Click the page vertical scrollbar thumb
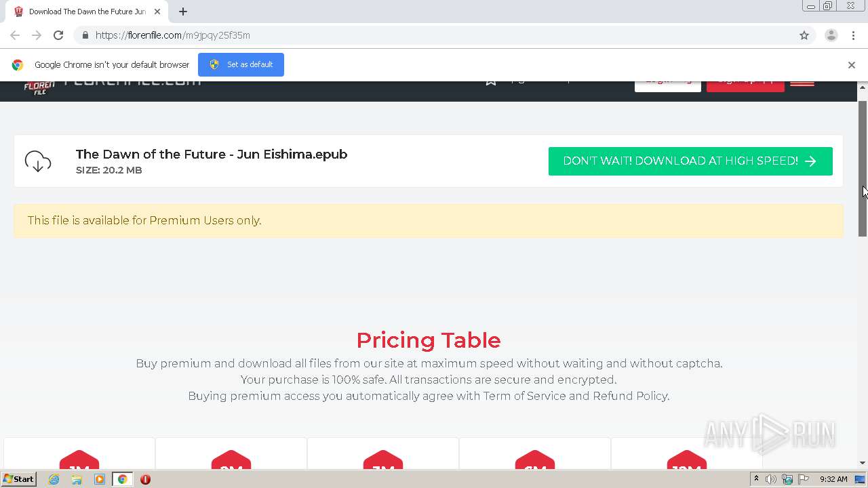868x488 pixels. (x=863, y=168)
